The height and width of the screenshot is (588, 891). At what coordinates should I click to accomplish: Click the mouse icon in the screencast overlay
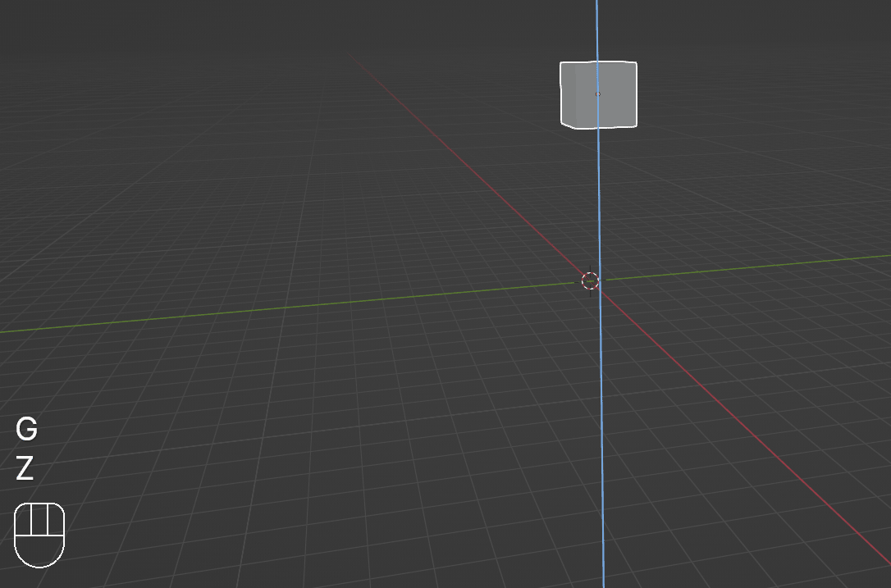click(x=39, y=535)
